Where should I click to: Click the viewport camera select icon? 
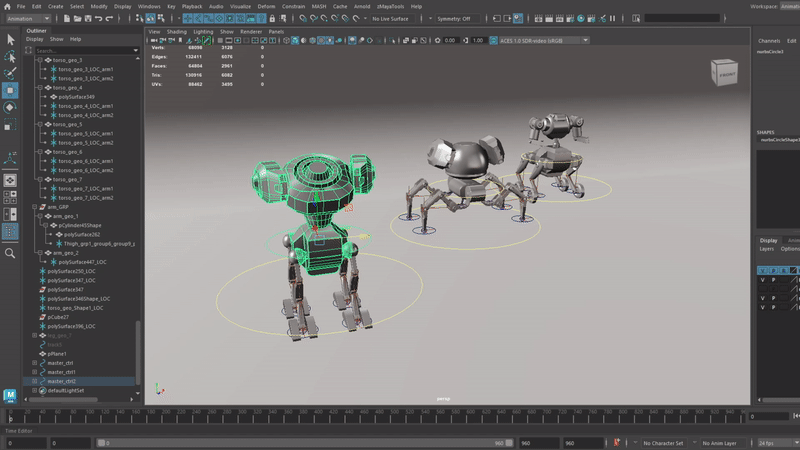click(154, 40)
